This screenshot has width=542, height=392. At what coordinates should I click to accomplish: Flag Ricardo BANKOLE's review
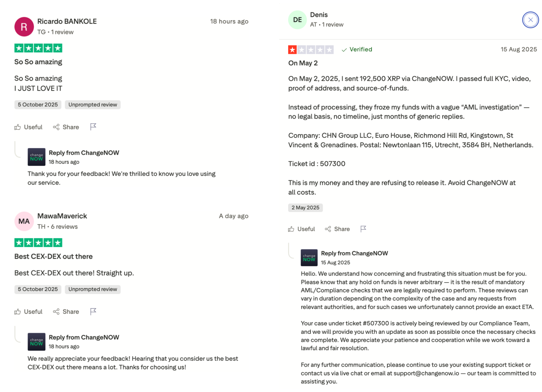coord(93,127)
